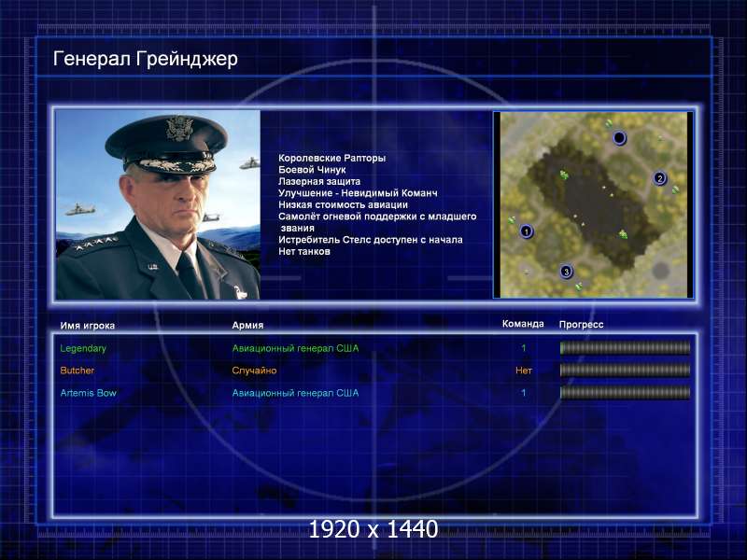
Task: Click the 'Команда' column header
Action: 523,324
